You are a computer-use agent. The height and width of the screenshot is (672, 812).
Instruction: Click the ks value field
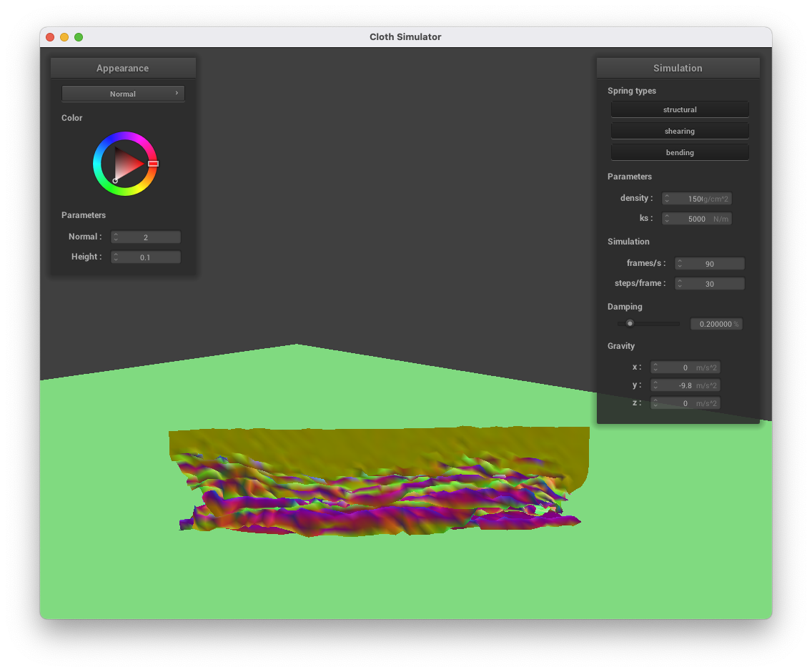pos(696,219)
